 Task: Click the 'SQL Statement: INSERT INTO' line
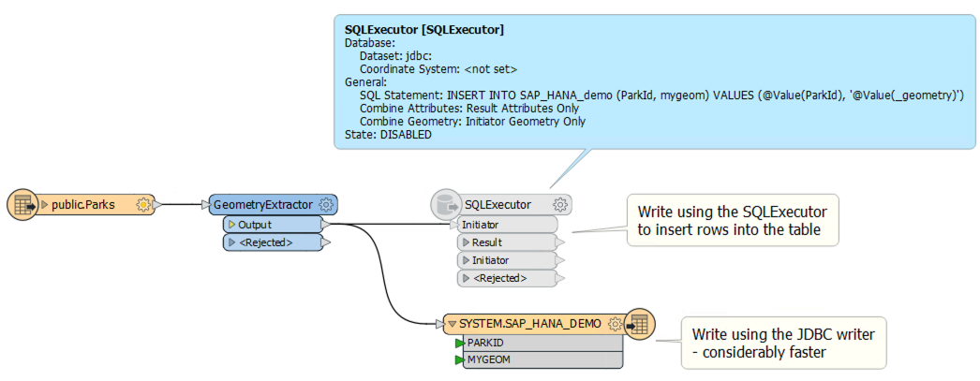click(662, 95)
